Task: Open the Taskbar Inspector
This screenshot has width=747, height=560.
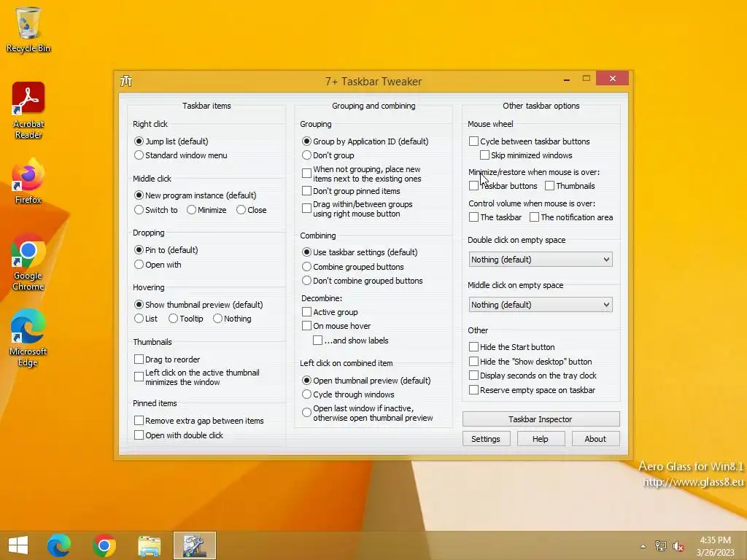Action: point(541,419)
